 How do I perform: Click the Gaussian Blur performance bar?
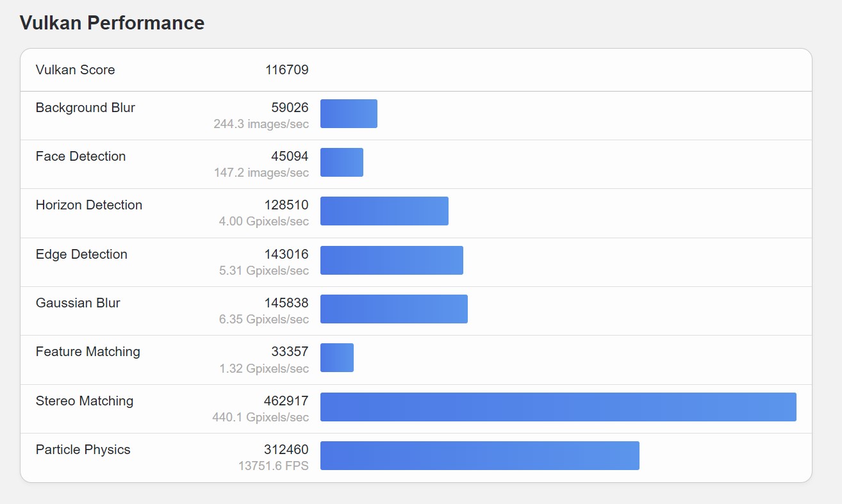[394, 309]
